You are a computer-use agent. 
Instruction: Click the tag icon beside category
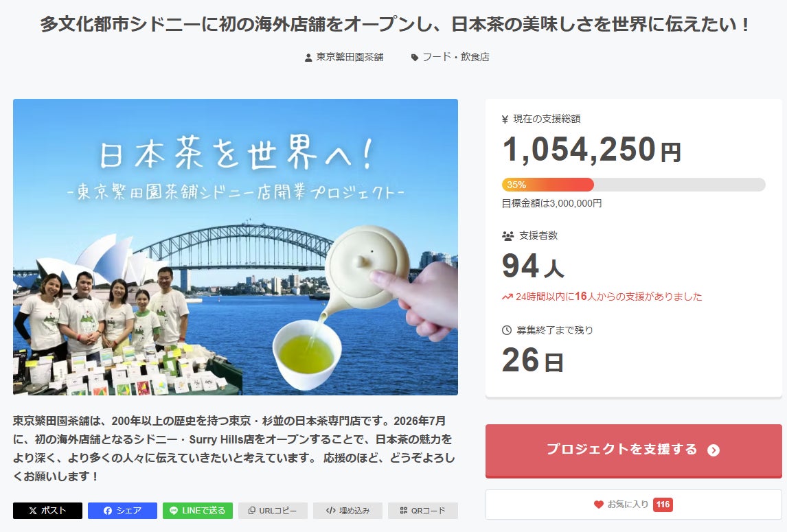coord(415,58)
